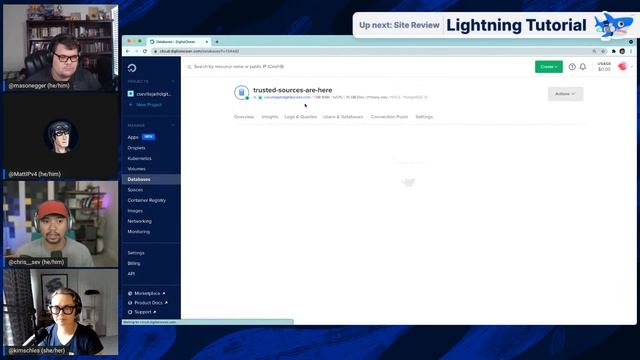Open API in sidebar

click(131, 274)
